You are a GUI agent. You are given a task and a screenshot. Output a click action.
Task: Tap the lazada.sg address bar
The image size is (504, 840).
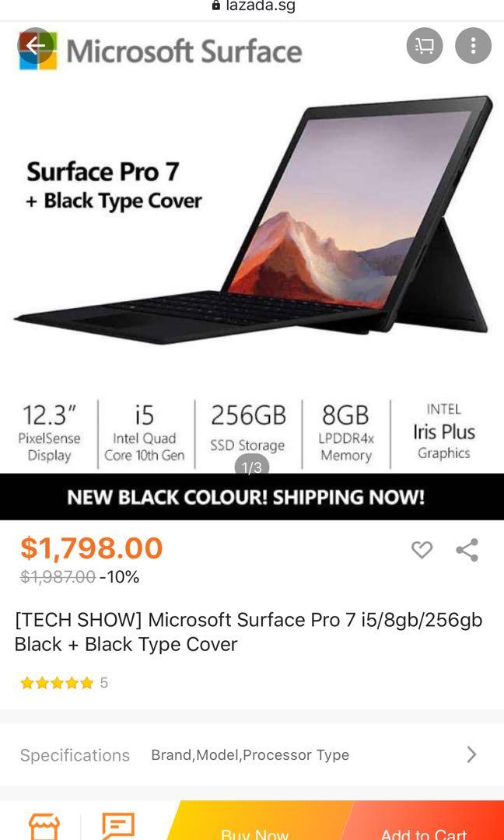(x=254, y=6)
